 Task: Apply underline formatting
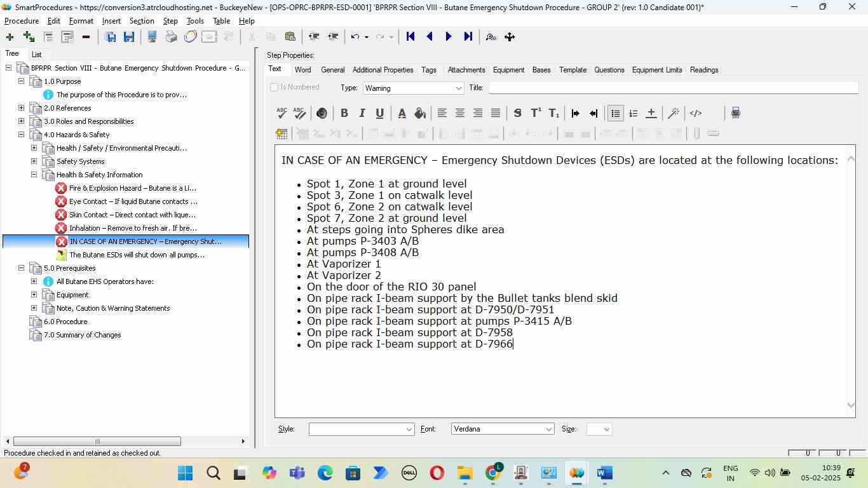(x=379, y=113)
